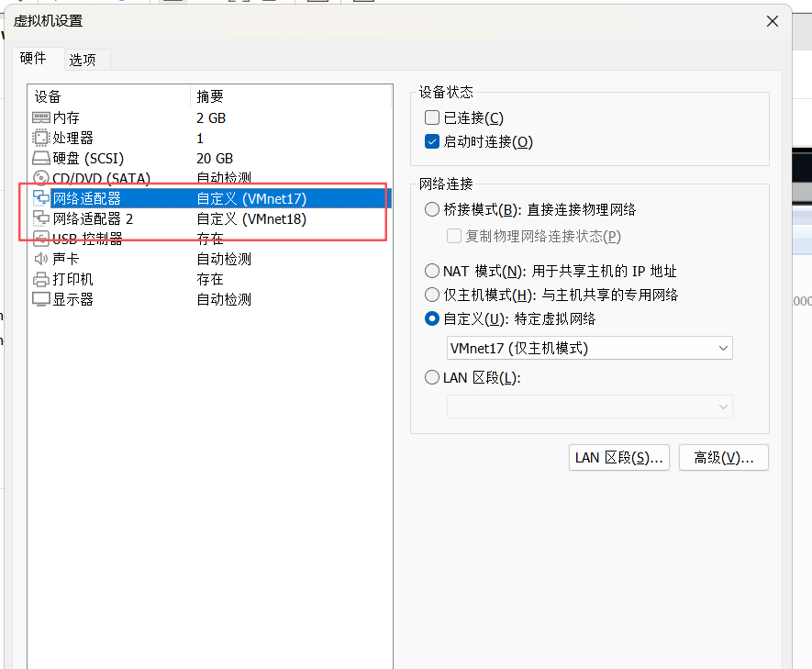Screen dimensions: 812x669
Task: Close the 虚拟机设置 dialog
Action: pyautogui.click(x=773, y=21)
